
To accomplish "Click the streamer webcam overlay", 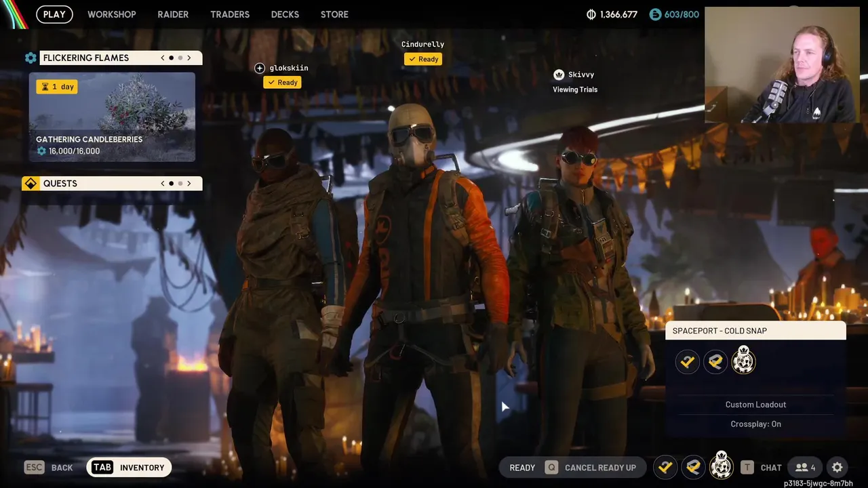I will (x=782, y=65).
